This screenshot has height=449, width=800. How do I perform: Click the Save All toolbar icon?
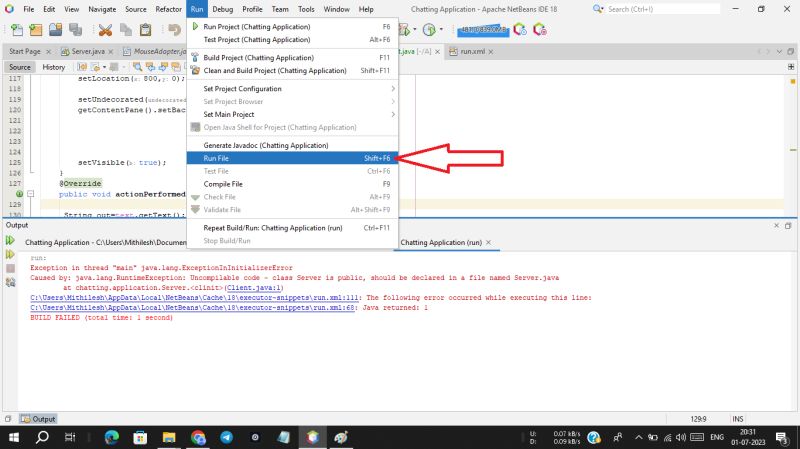76,30
